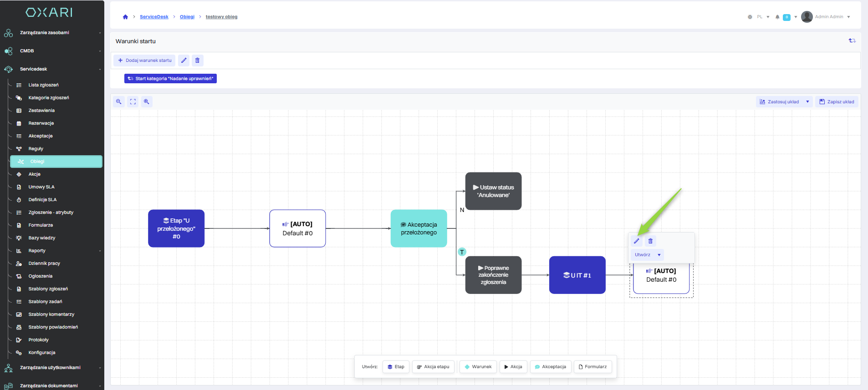Expand the Zastosuj układ dropdown arrow
Screen dimensions: 868x390
(x=807, y=102)
